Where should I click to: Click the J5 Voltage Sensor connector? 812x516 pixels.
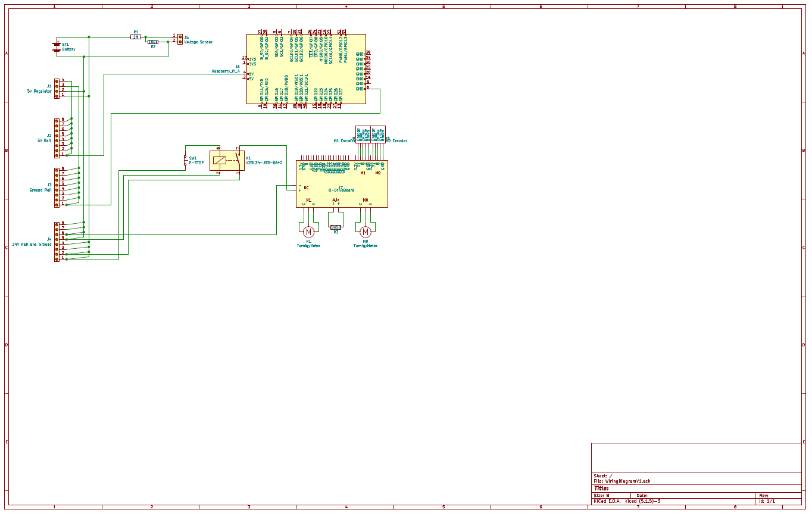pos(180,39)
